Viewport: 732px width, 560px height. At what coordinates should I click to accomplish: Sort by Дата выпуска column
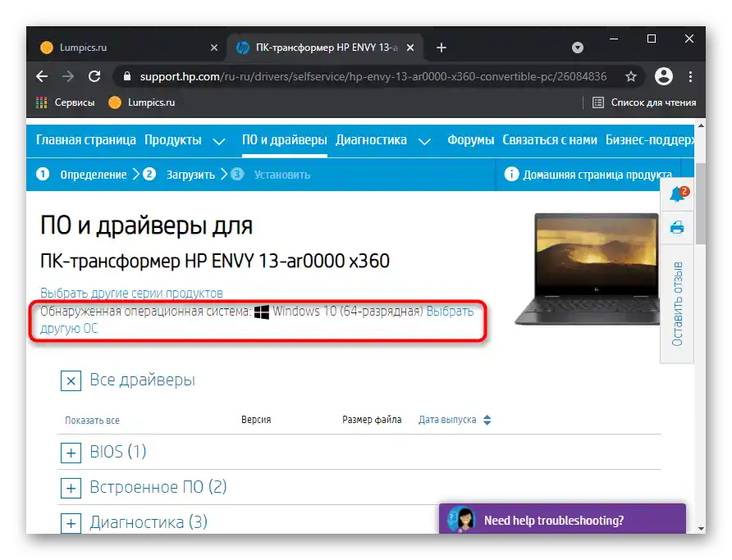click(x=446, y=420)
